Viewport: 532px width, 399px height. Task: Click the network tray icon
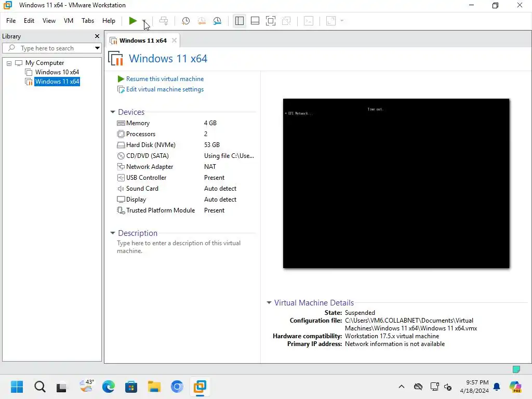tap(434, 387)
